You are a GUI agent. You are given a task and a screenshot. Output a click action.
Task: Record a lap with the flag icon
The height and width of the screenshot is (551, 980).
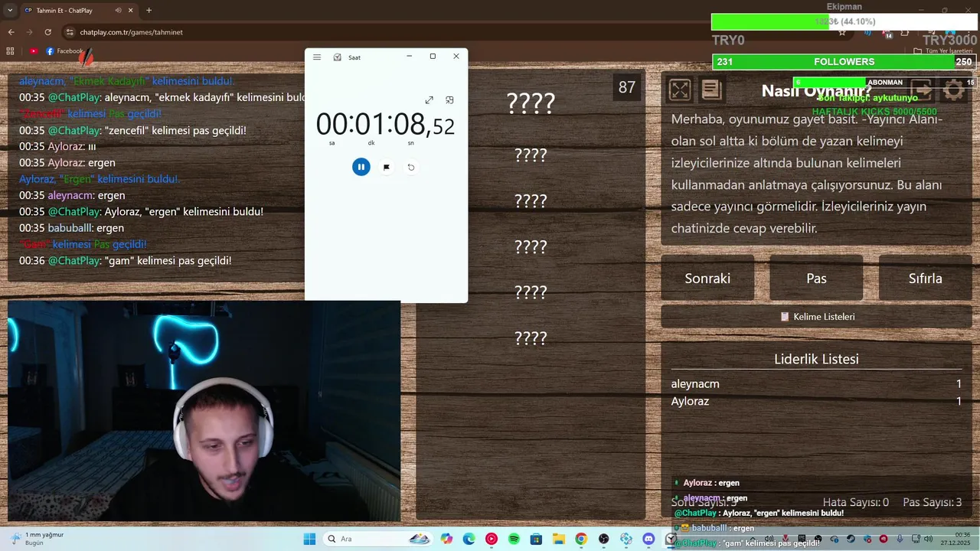(387, 167)
